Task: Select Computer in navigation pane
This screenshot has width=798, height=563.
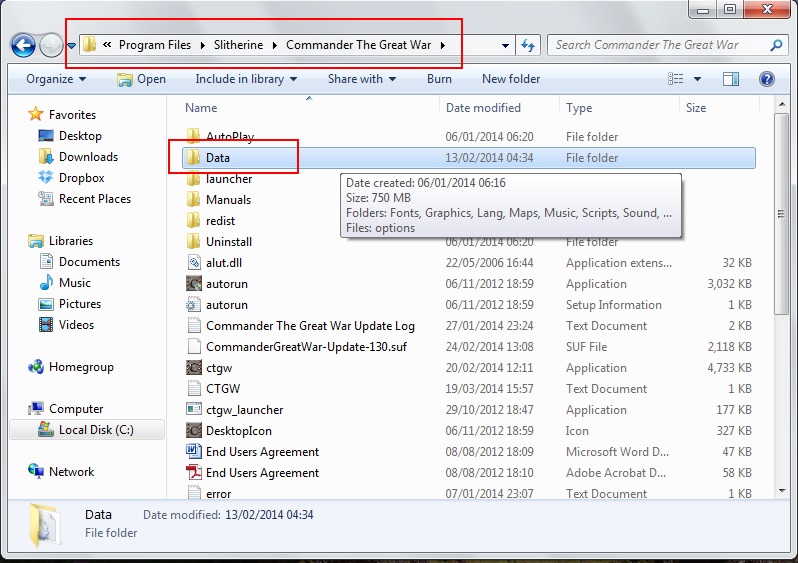Action: [x=76, y=408]
